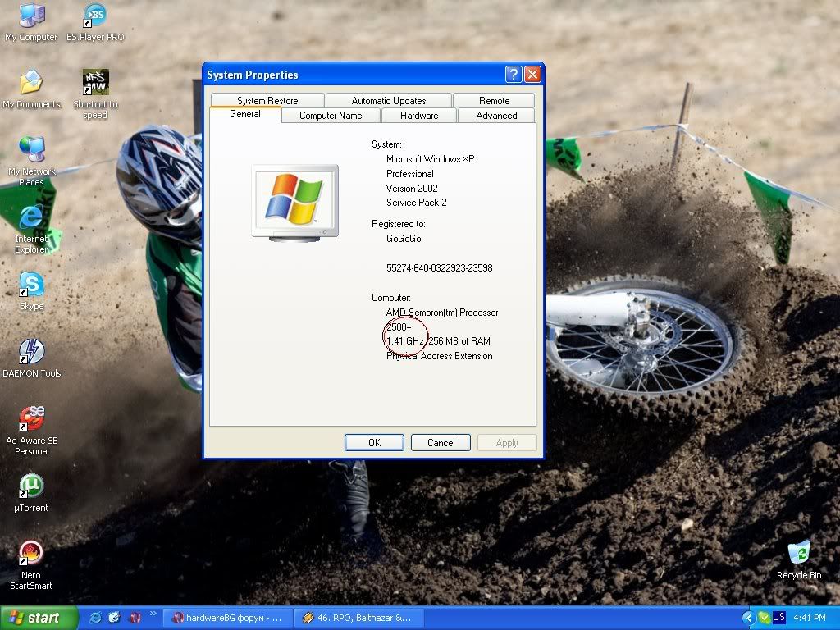Viewport: 840px width, 630px height.
Task: Open Ad-Aware SE Personal icon
Action: pos(31,419)
